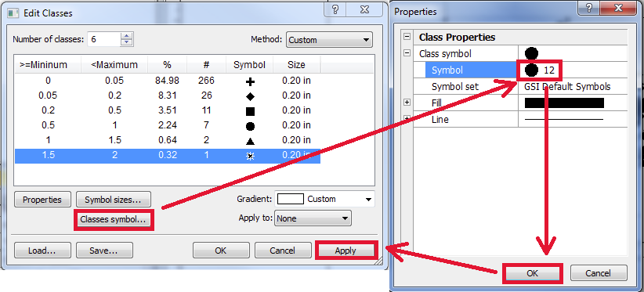Click the Class symbol property label
644x292 pixels.
(445, 54)
